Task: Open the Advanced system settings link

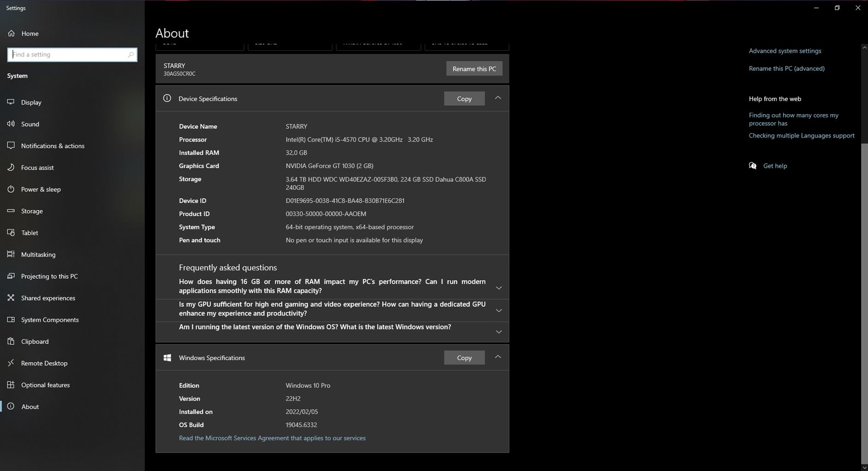Action: click(x=784, y=51)
